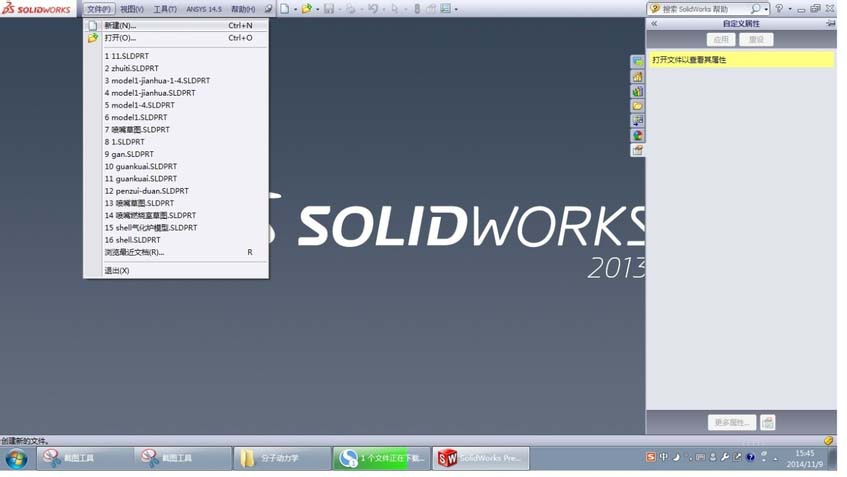847x477 pixels.
Task: Click the Select cursor toolbar icon
Action: (x=394, y=9)
